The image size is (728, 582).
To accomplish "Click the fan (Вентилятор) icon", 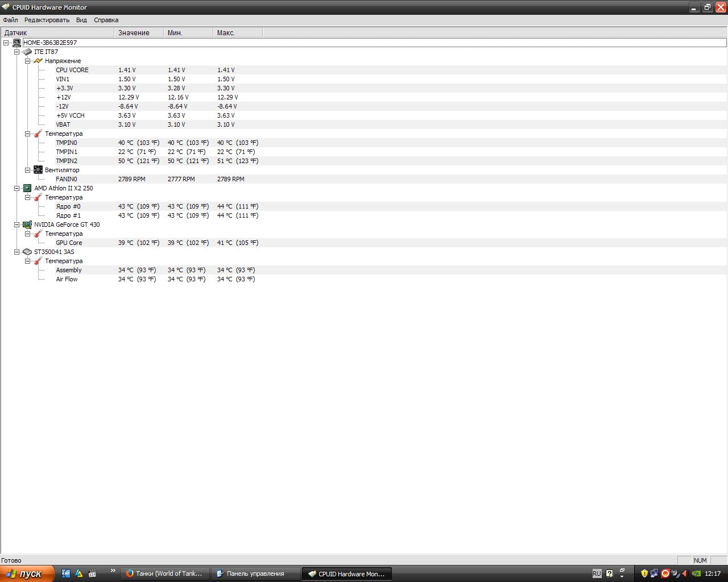I will (38, 170).
